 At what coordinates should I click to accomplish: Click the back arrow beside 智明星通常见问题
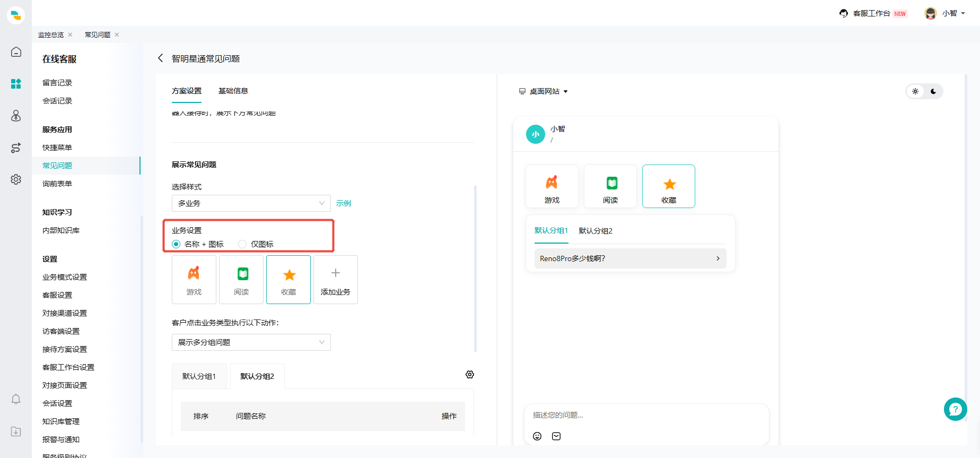tap(160, 58)
